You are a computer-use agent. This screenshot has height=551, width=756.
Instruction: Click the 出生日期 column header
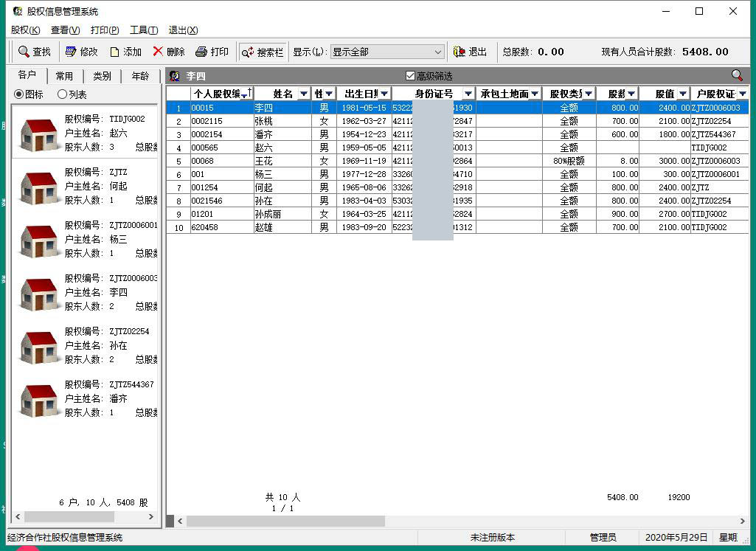[361, 94]
